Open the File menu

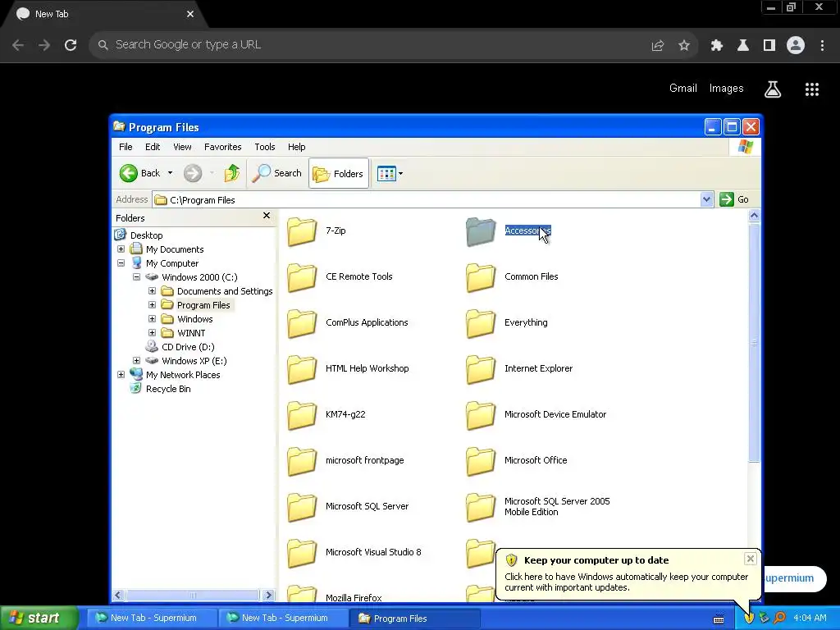point(126,147)
